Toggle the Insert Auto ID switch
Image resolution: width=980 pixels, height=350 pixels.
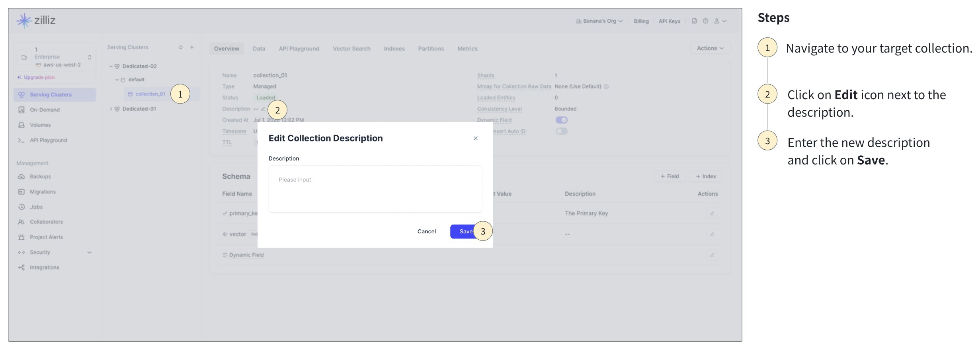click(x=562, y=131)
